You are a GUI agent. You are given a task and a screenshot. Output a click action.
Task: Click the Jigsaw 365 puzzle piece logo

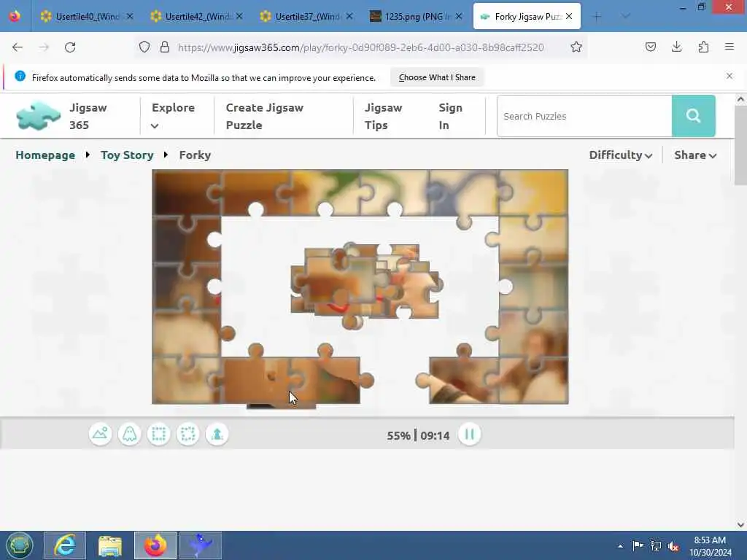coord(38,116)
